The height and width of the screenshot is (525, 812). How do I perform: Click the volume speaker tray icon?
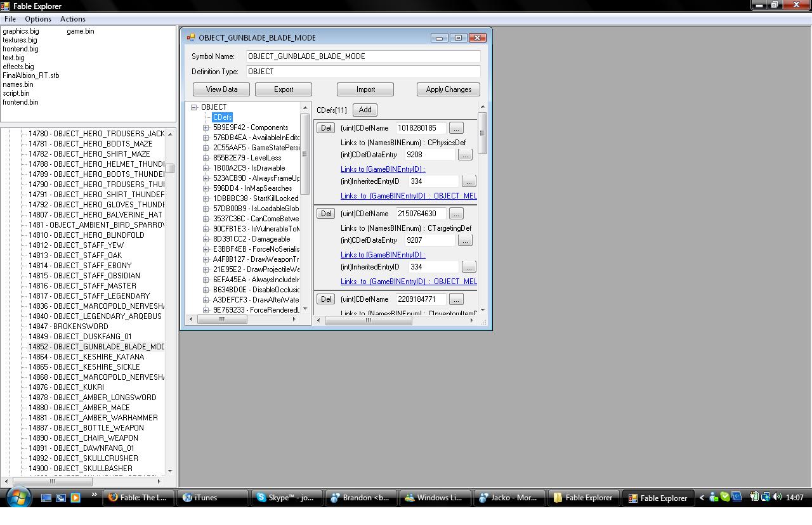coord(777,498)
